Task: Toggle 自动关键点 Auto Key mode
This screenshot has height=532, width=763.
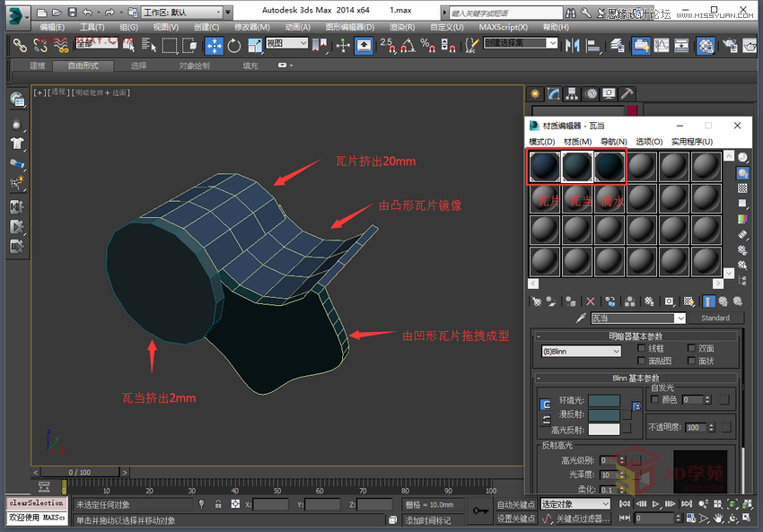Action: [x=517, y=504]
